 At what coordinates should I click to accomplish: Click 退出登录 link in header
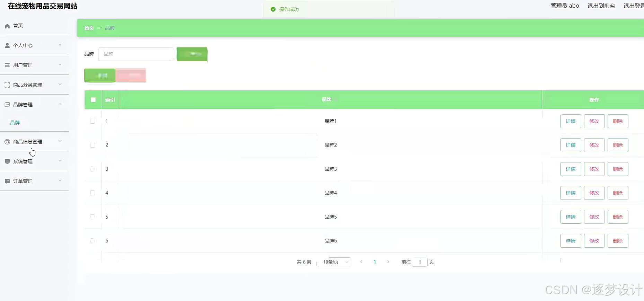[634, 6]
